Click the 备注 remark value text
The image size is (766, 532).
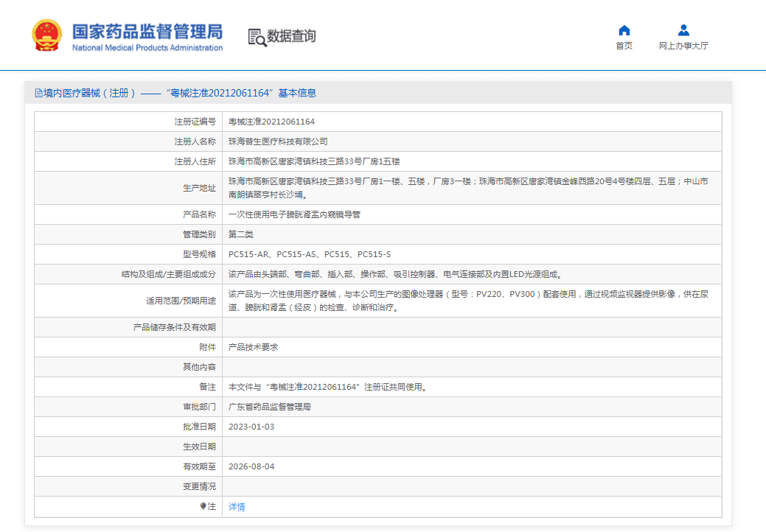(x=329, y=387)
